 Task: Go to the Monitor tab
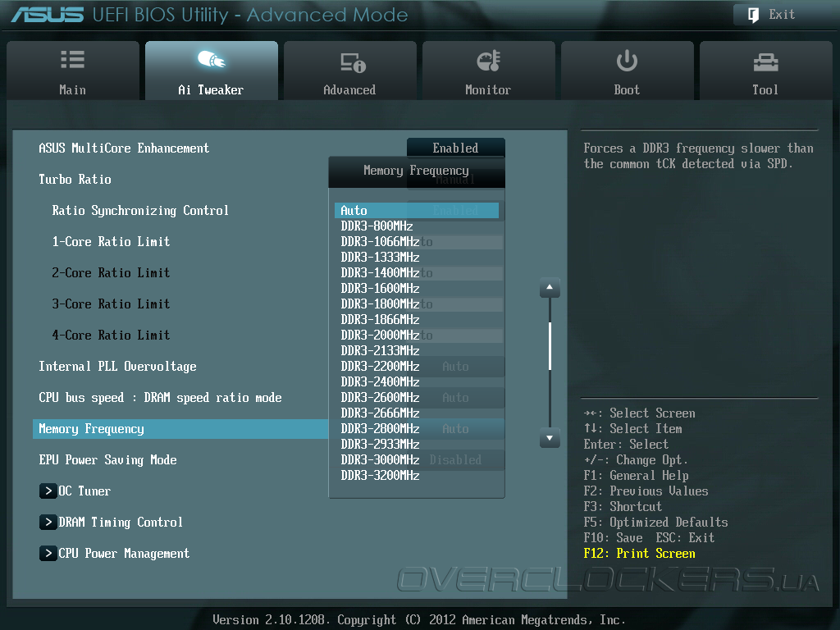pyautogui.click(x=489, y=71)
